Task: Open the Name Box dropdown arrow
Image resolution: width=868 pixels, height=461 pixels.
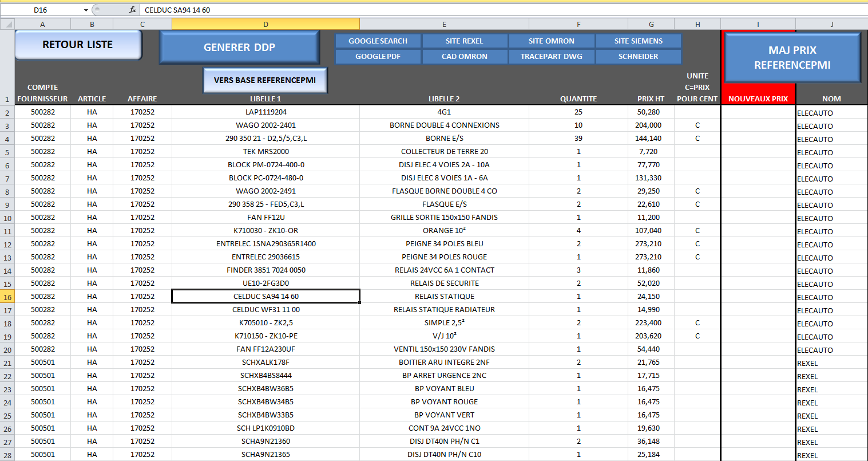Action: pos(86,10)
